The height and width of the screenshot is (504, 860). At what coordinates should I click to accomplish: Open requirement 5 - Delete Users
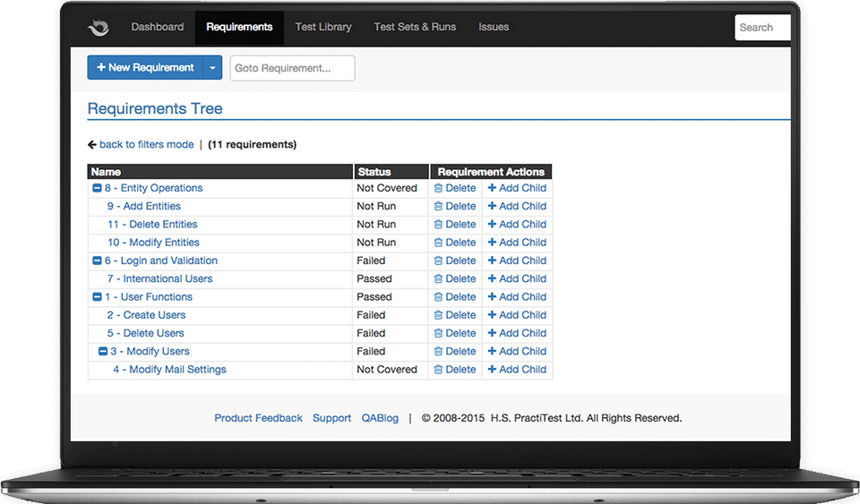(x=145, y=333)
